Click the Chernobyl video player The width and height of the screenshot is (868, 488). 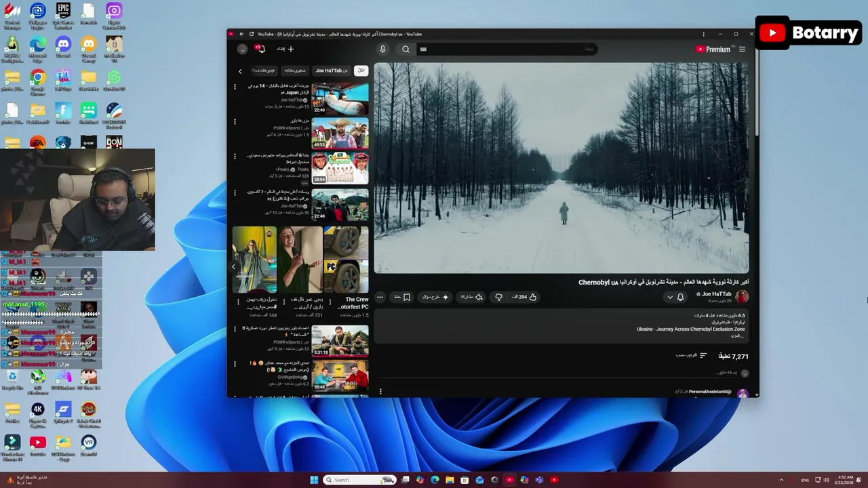pyautogui.click(x=561, y=168)
